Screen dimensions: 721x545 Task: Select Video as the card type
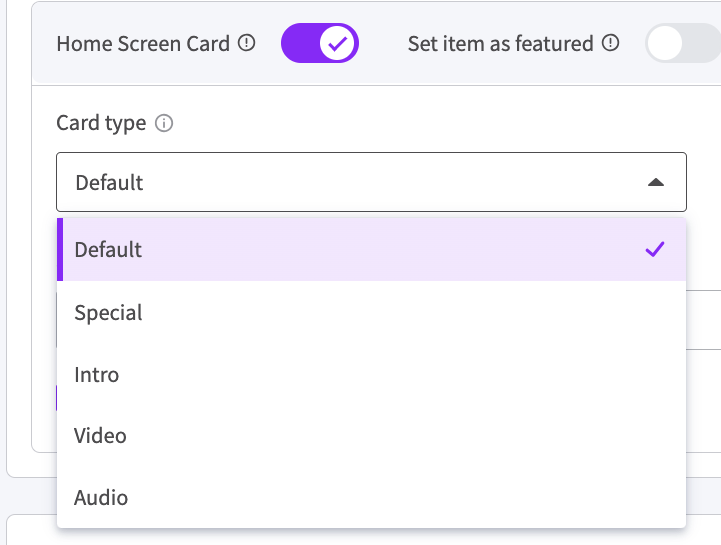101,436
